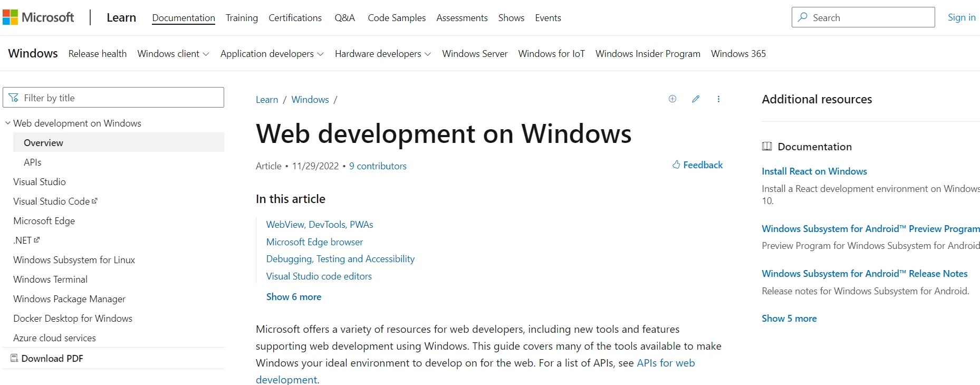Screen dimensions: 980x385
Task: Open the Certifications menu item
Action: point(295,17)
